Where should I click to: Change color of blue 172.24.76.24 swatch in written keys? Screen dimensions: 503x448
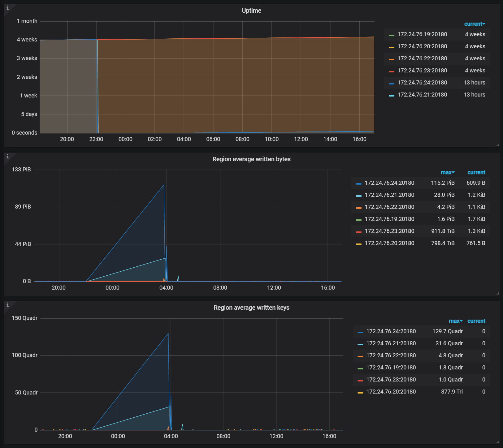[360, 332]
